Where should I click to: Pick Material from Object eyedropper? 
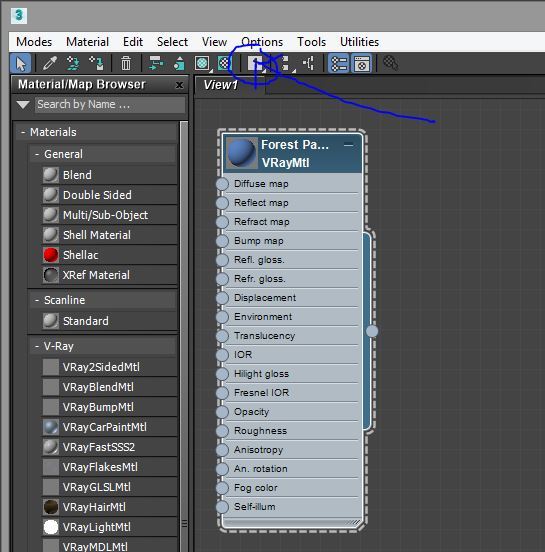coord(50,64)
